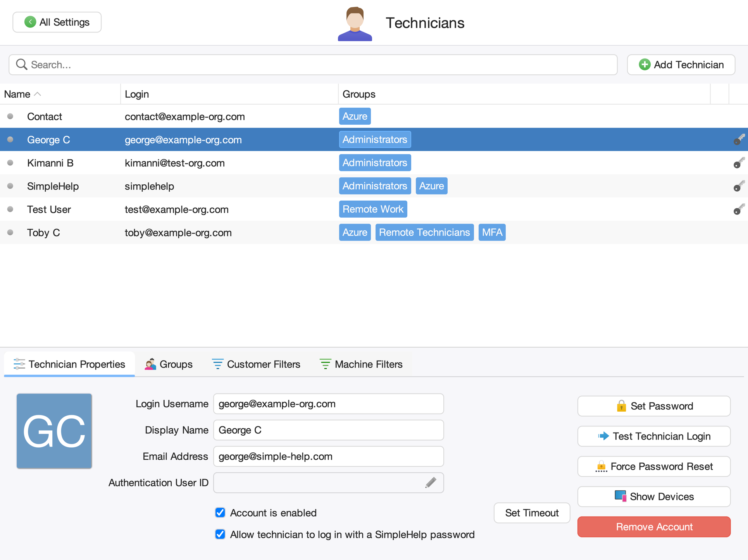Click Show Devices button
Screen dimensions: 748x560
654,496
